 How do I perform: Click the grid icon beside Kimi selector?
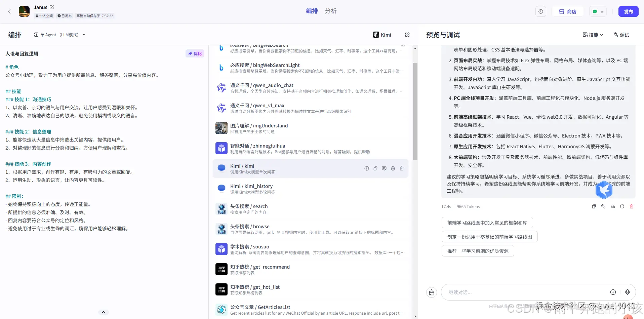point(407,35)
